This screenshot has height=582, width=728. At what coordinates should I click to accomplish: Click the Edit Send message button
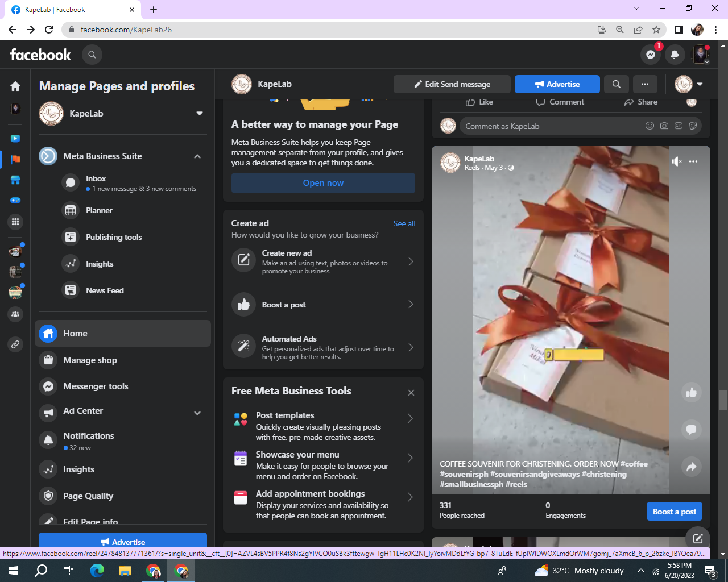452,84
